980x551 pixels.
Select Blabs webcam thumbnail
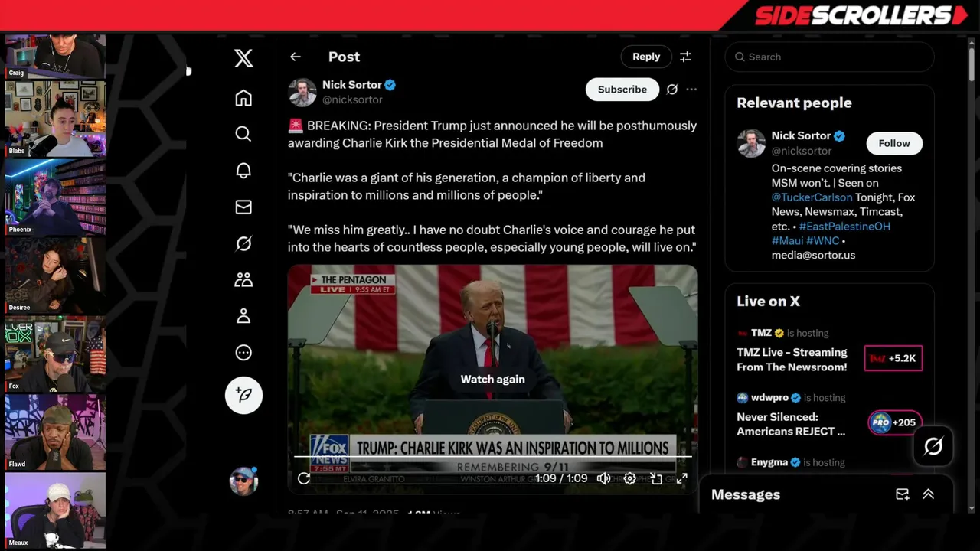(55, 119)
